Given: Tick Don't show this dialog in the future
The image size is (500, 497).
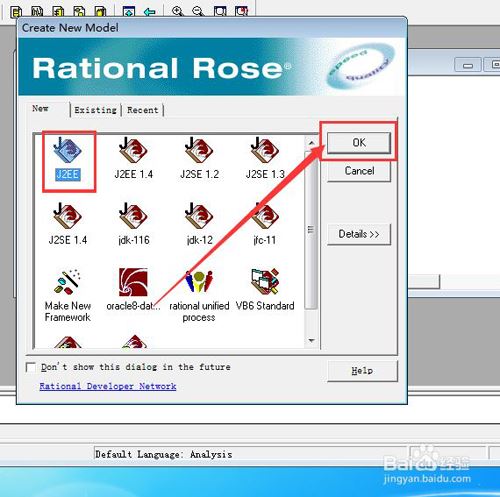Looking at the screenshot, I should tap(31, 367).
